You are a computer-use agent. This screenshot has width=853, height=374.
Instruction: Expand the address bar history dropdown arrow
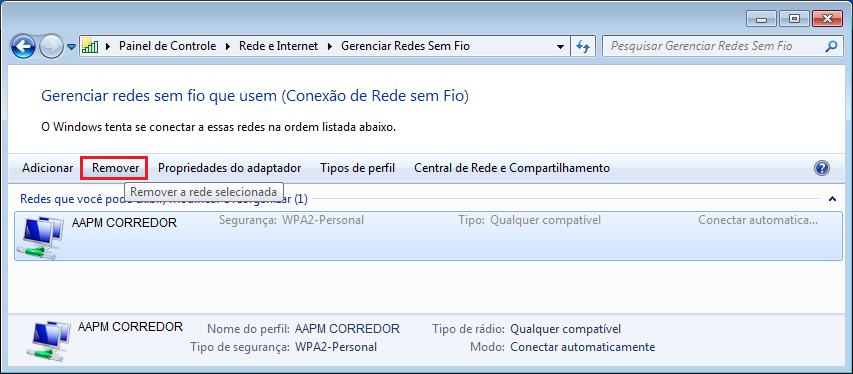click(560, 47)
